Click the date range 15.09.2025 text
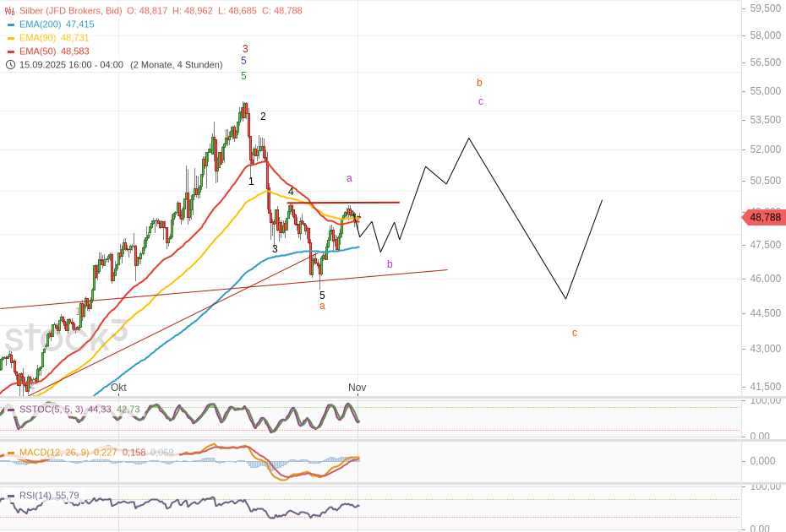This screenshot has width=786, height=532. pyautogui.click(x=71, y=65)
